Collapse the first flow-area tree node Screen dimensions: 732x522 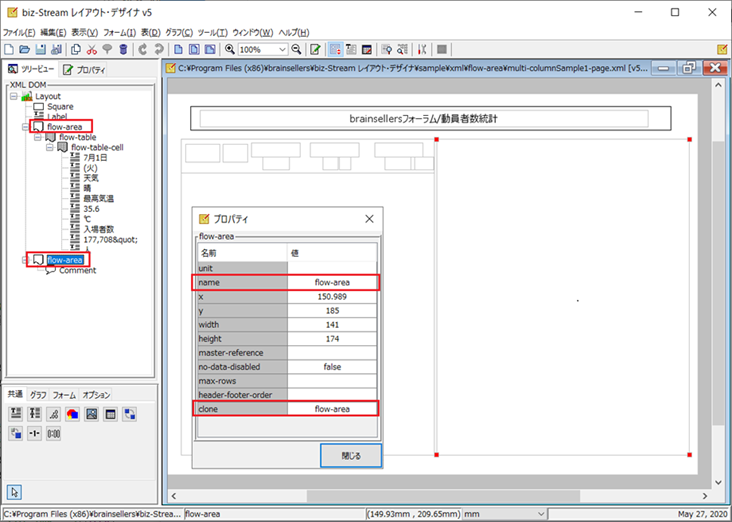tap(26, 127)
